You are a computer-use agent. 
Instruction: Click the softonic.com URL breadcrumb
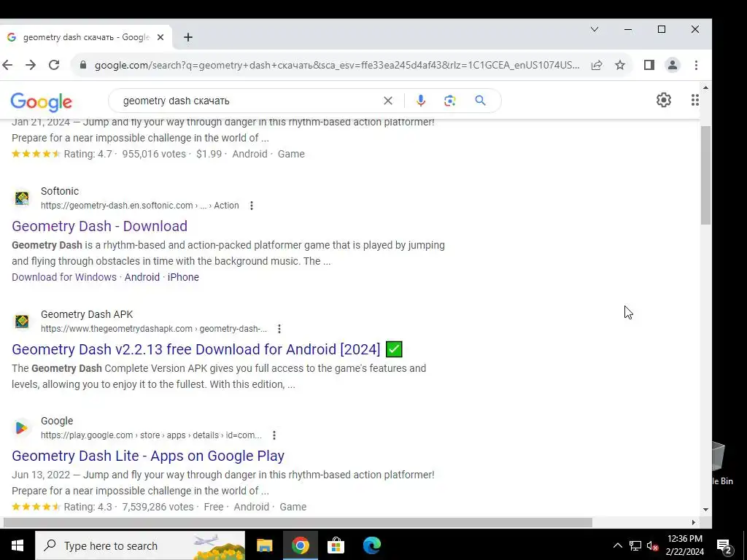click(x=139, y=206)
